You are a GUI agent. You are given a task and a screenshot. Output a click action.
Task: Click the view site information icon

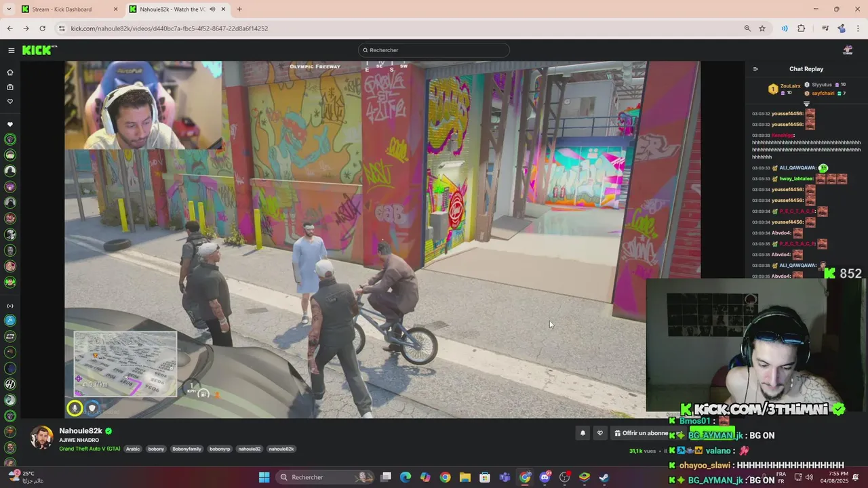62,28
